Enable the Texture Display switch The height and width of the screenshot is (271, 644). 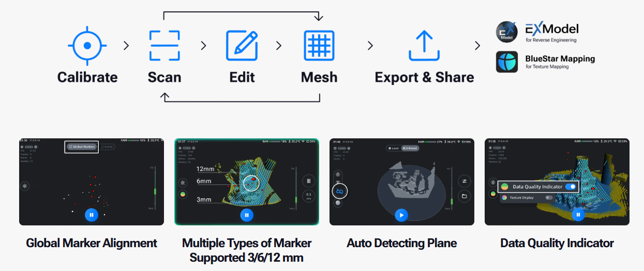pyautogui.click(x=549, y=197)
